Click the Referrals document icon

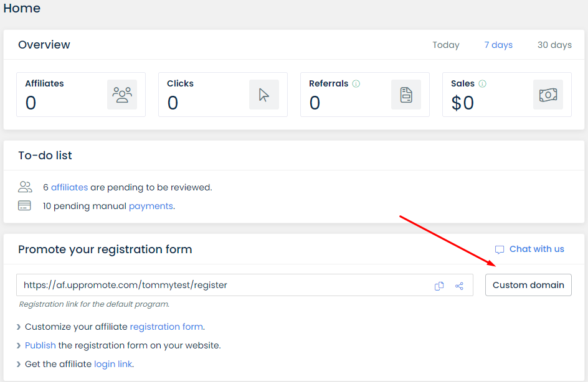click(x=406, y=95)
